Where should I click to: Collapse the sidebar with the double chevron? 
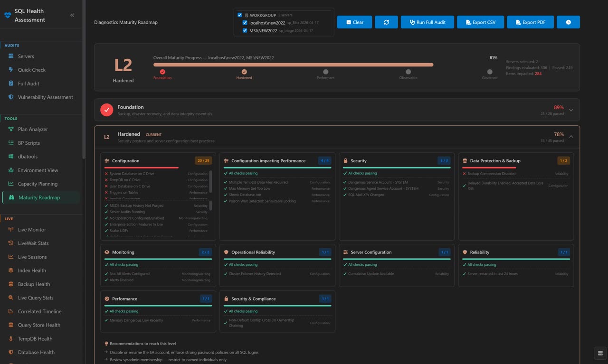72,14
